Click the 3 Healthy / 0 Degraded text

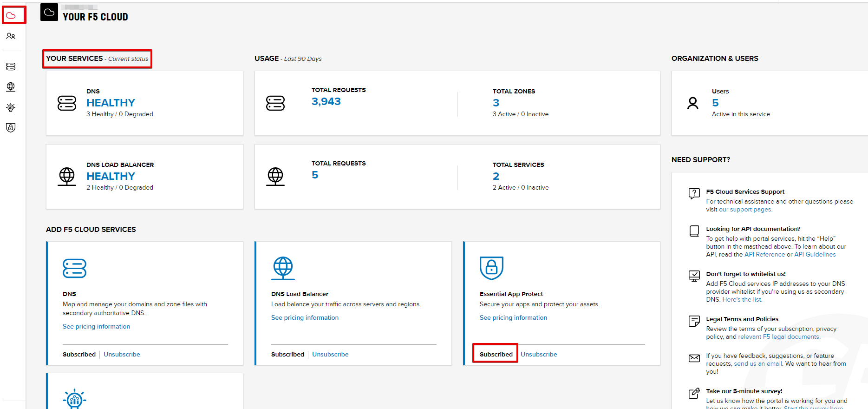120,114
